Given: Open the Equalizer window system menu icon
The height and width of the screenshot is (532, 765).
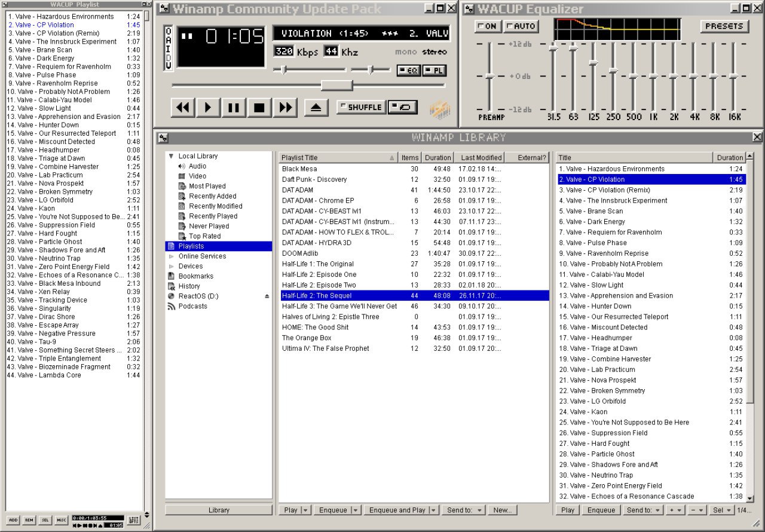Looking at the screenshot, I should pos(469,9).
